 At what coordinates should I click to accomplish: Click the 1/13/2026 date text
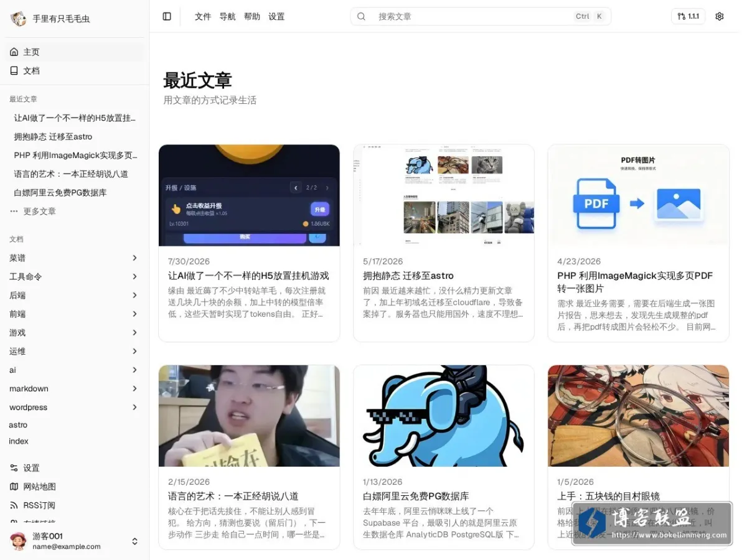point(383,482)
